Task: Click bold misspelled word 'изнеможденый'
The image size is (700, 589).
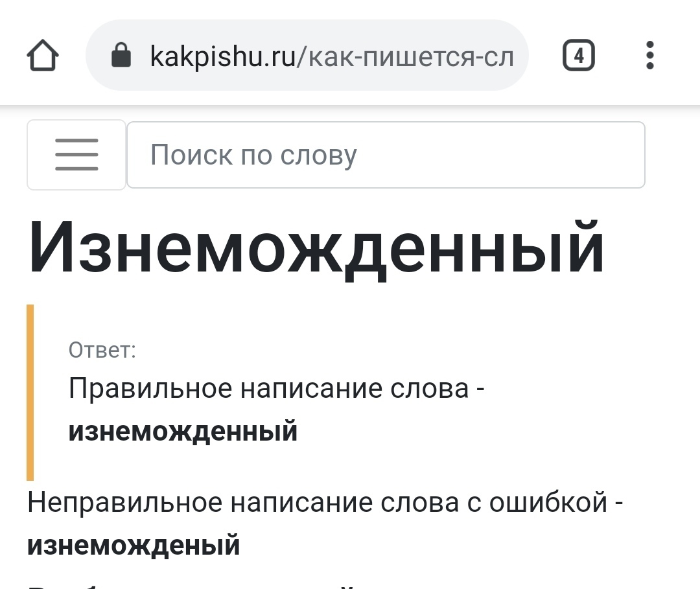Action: pos(134,546)
